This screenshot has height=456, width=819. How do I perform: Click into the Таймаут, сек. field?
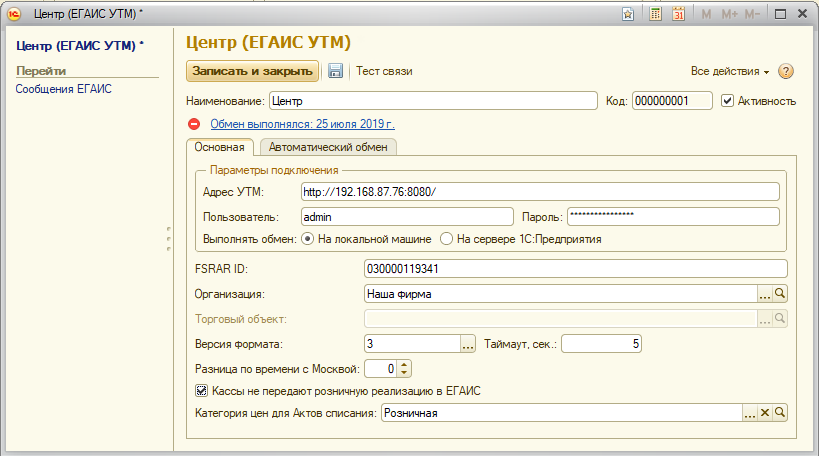pos(601,344)
